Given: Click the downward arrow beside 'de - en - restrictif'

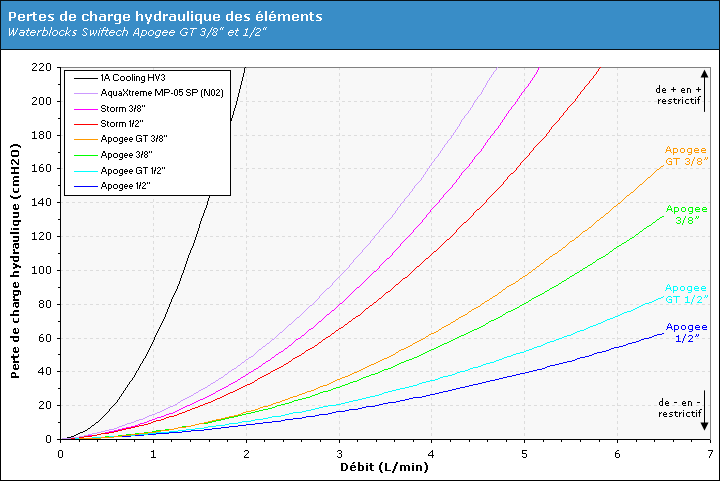Looking at the screenshot, I should [x=705, y=410].
